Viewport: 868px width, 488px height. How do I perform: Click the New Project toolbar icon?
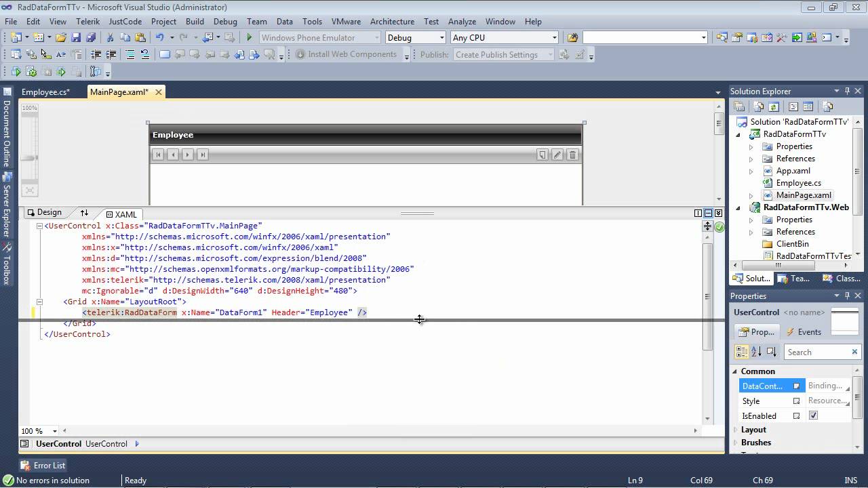click(16, 38)
